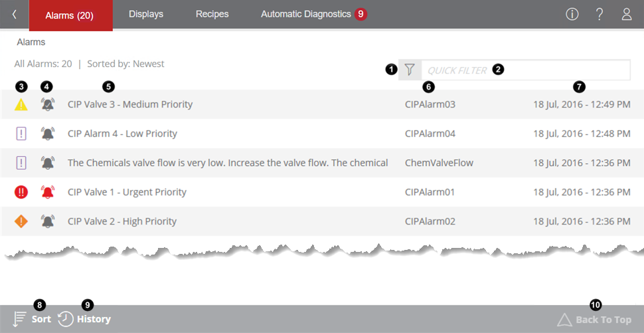Click Back To Top button
The width and height of the screenshot is (644, 333).
coord(594,320)
